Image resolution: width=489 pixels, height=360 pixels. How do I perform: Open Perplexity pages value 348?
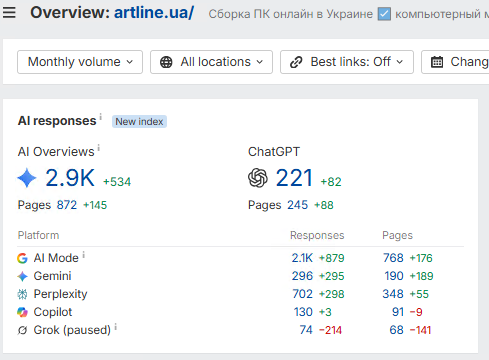click(393, 294)
